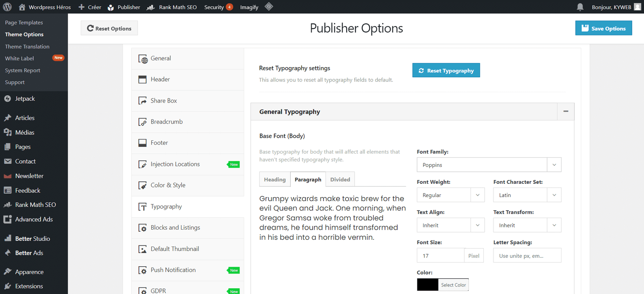Click the Save Options button
The image size is (644, 294).
[603, 28]
